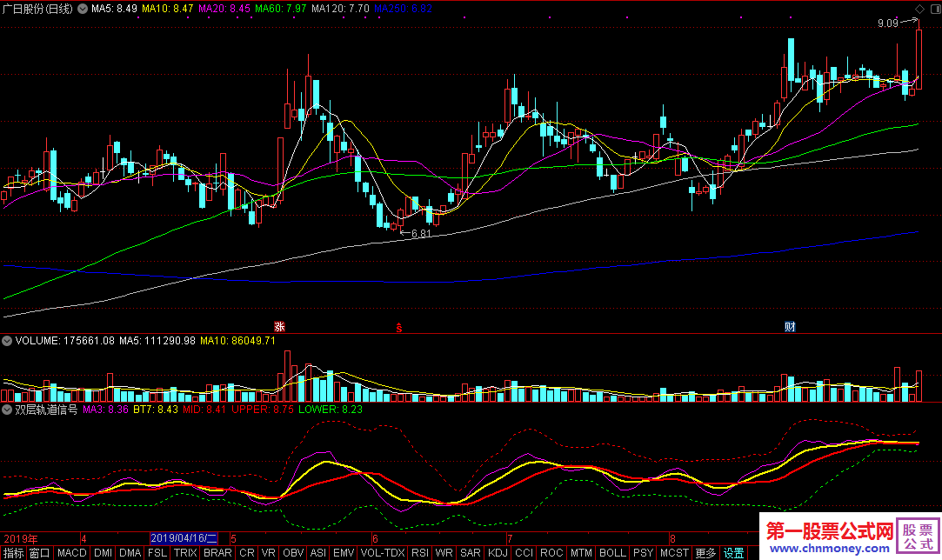Click the 6.81 low price label
Screen dimensions: 942x560
click(422, 234)
